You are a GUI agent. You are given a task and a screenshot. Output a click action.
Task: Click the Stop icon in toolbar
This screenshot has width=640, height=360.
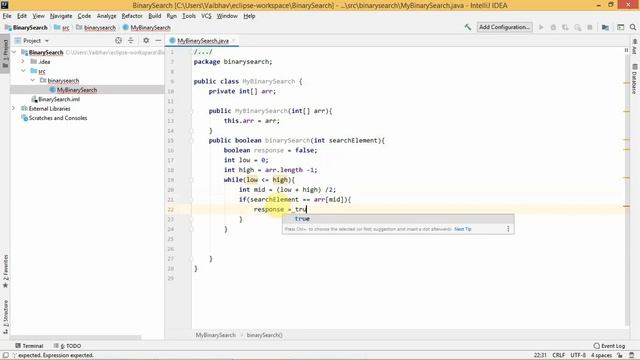point(590,27)
